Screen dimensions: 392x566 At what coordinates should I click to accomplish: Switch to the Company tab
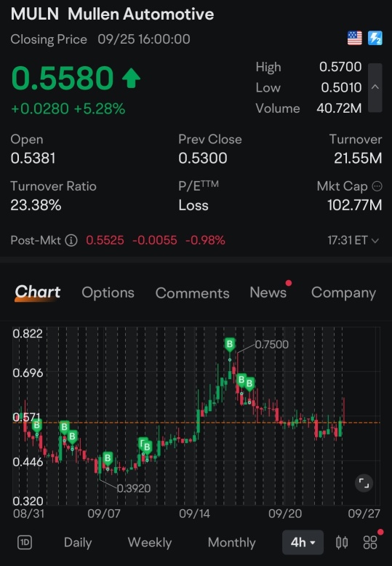point(343,292)
